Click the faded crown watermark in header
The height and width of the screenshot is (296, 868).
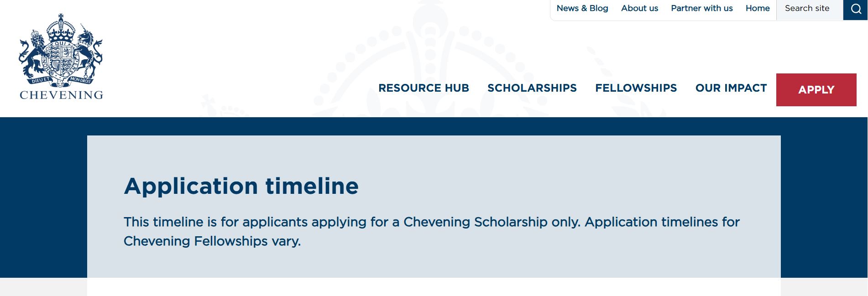pos(429,58)
